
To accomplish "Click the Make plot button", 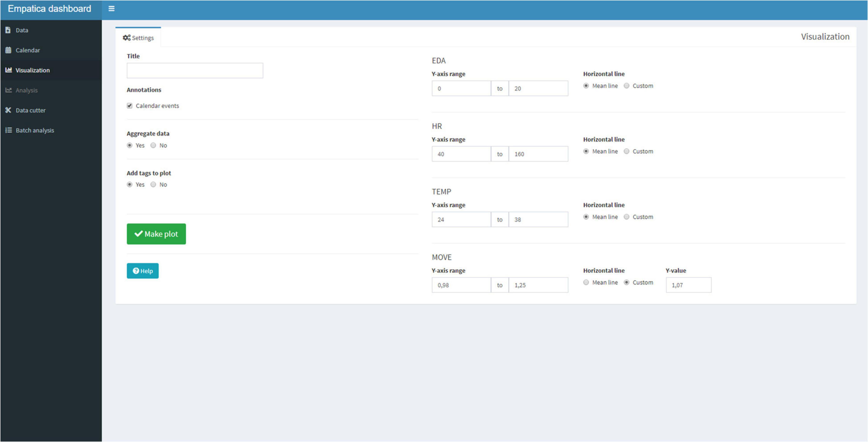I will (156, 234).
